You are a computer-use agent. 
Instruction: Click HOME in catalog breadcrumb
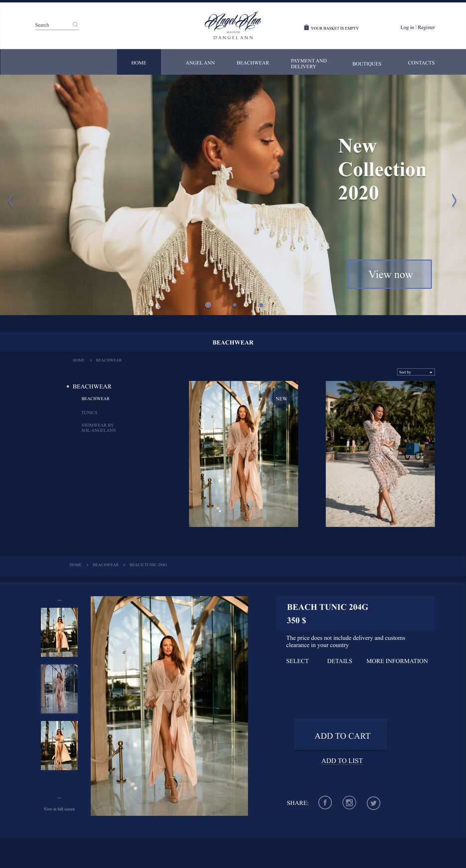(x=79, y=360)
